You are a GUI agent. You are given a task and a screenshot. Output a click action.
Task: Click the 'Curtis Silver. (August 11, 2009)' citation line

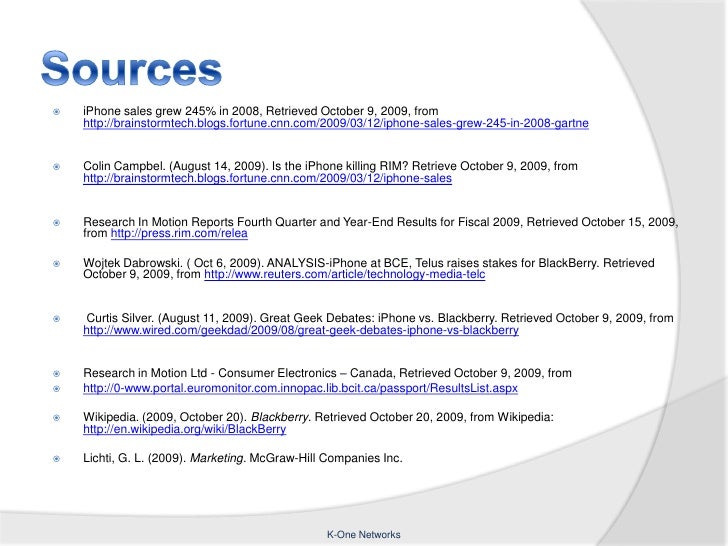point(380,318)
